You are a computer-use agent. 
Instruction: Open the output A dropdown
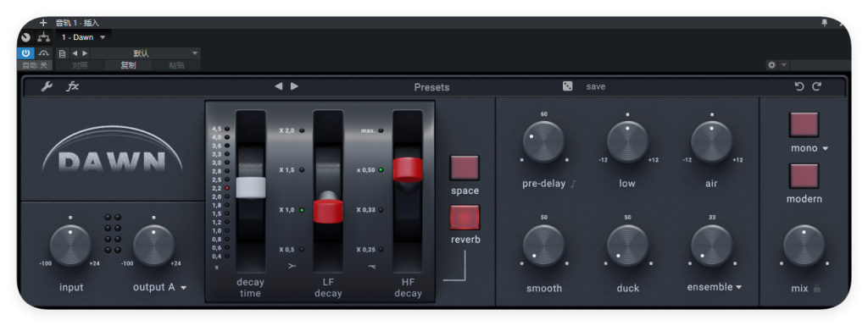tap(159, 287)
